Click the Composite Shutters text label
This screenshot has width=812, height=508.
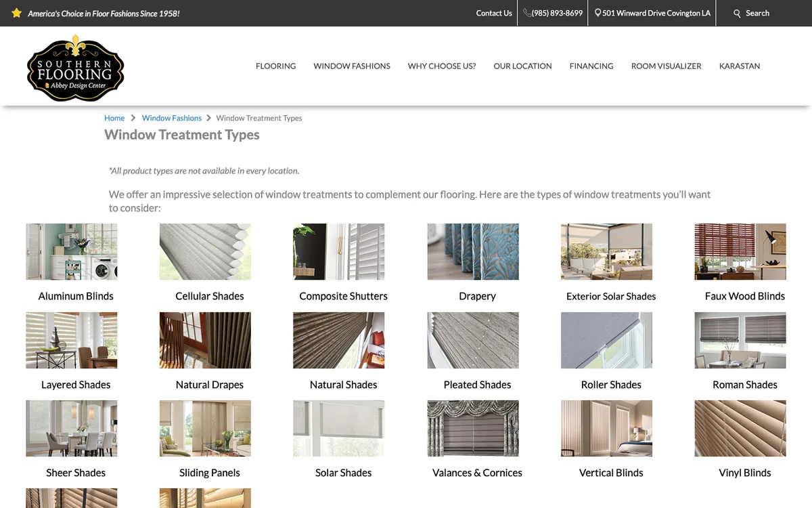344,296
